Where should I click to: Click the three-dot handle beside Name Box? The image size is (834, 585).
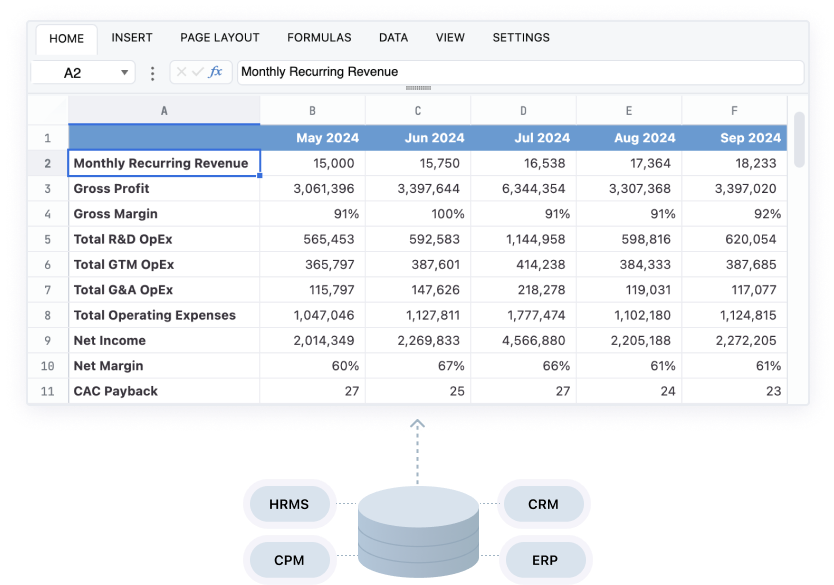point(152,73)
